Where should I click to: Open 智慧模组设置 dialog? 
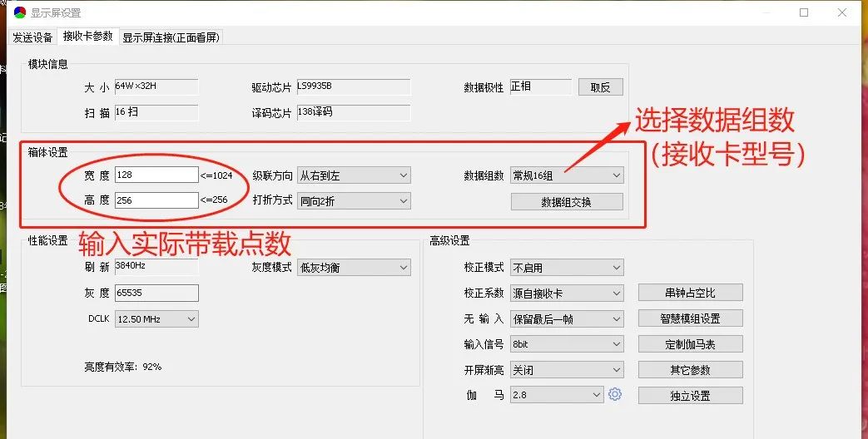[x=690, y=318]
